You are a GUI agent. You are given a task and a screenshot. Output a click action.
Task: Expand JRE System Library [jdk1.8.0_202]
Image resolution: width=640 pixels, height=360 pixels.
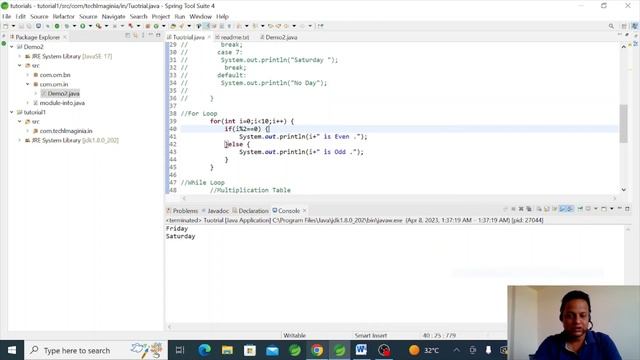[20, 140]
